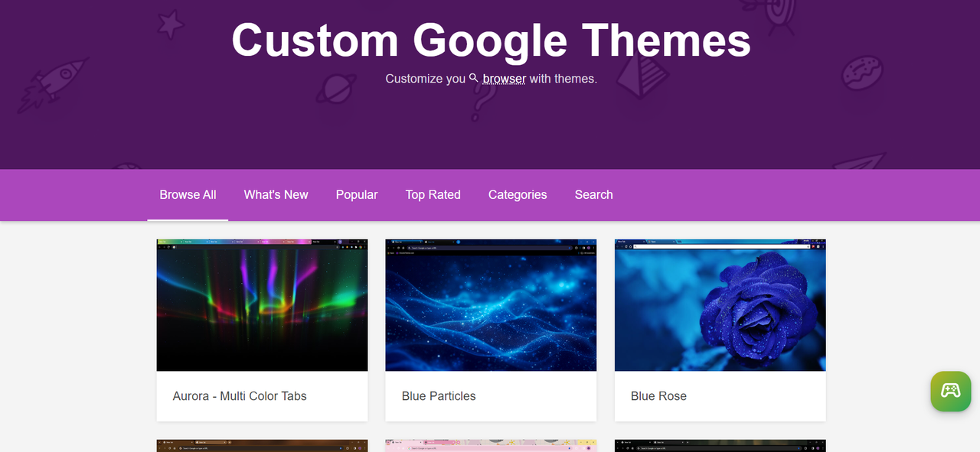Open the Blue Particles theme title
The width and height of the screenshot is (980, 452).
pyautogui.click(x=439, y=396)
